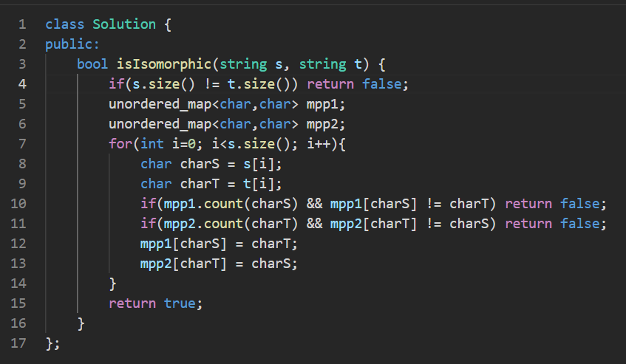
Task: Click 'false;' at end of line 11
Action: pos(583,224)
